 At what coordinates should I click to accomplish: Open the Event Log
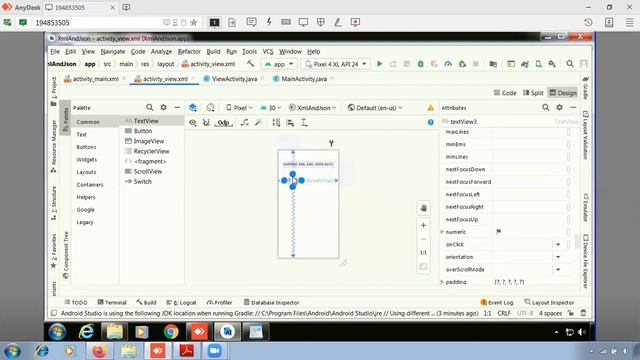pos(497,302)
